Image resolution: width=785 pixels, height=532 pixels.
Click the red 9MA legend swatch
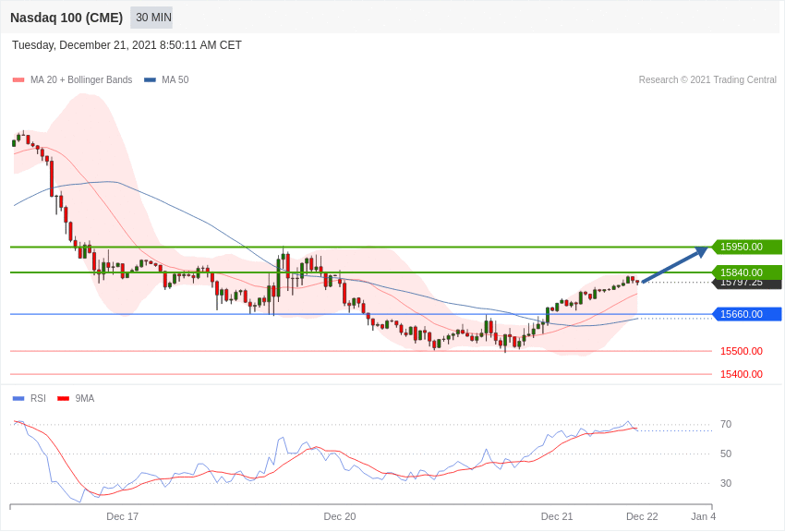click(x=63, y=399)
